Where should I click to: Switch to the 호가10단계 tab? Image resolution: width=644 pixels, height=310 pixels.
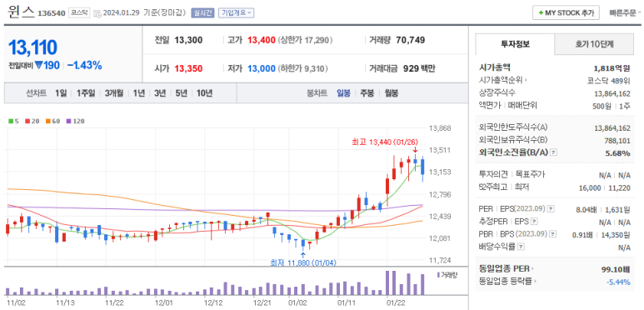point(594,44)
